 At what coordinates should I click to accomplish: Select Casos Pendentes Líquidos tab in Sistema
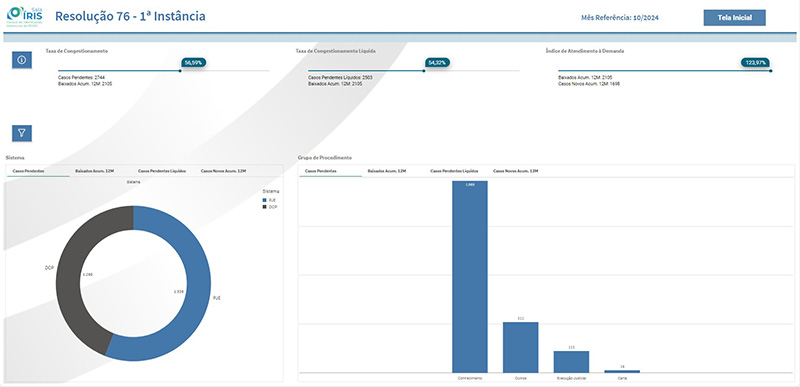pyautogui.click(x=162, y=171)
